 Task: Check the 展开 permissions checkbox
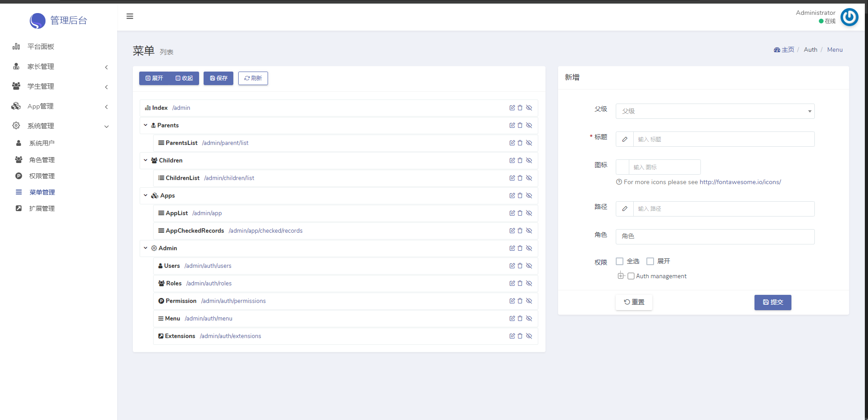[x=650, y=262]
